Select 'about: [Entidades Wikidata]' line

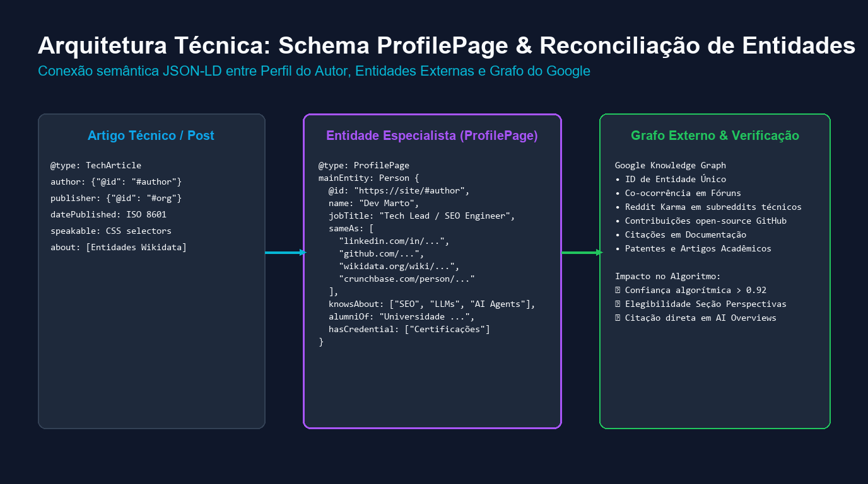119,248
